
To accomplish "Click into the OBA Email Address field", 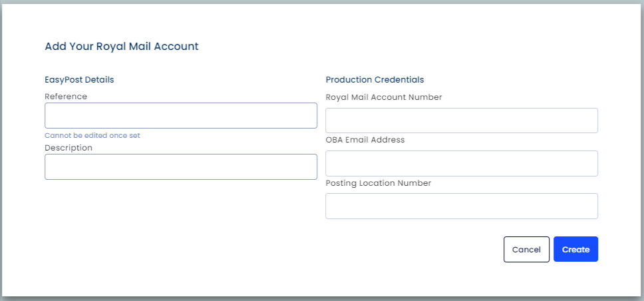I will pos(462,163).
